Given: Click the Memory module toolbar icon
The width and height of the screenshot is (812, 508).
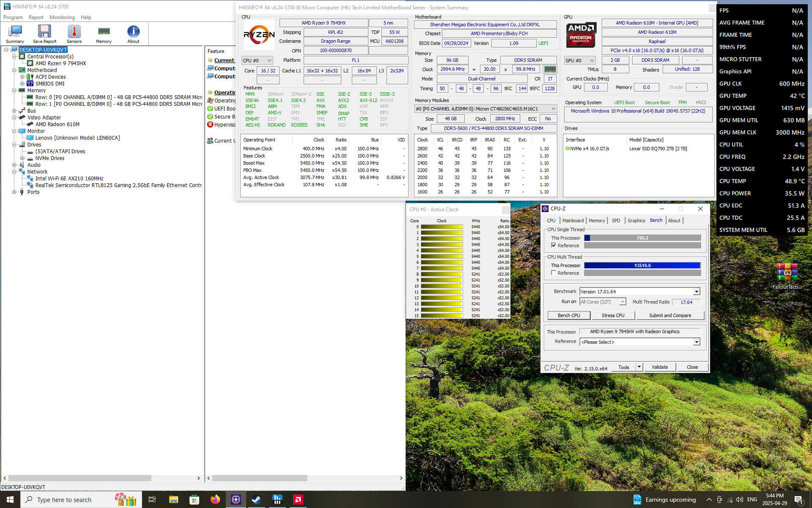Looking at the screenshot, I should (x=104, y=34).
